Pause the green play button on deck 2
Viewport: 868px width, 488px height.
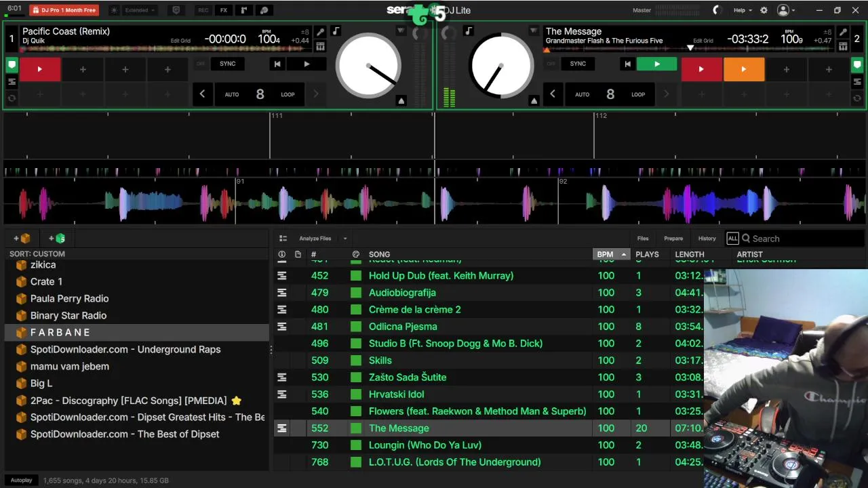(656, 64)
